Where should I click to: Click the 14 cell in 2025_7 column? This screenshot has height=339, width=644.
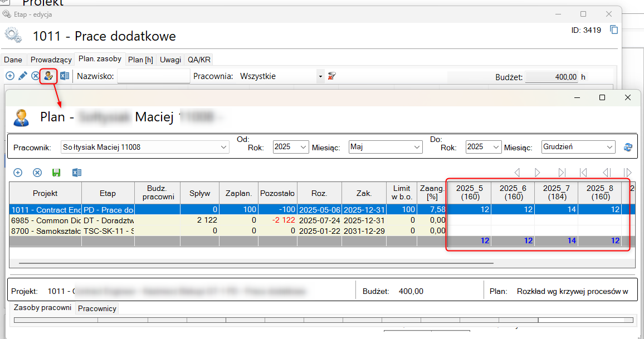point(556,209)
